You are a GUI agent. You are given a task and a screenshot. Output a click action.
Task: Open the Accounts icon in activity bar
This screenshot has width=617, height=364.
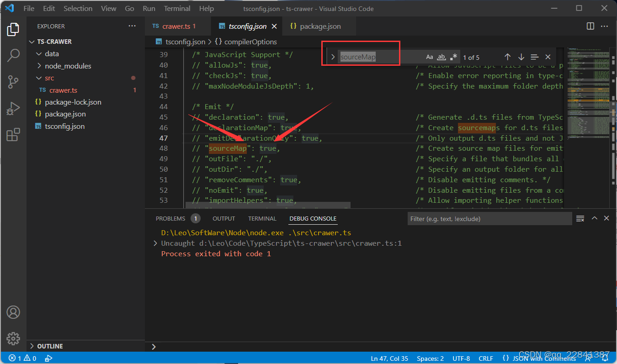pos(13,312)
